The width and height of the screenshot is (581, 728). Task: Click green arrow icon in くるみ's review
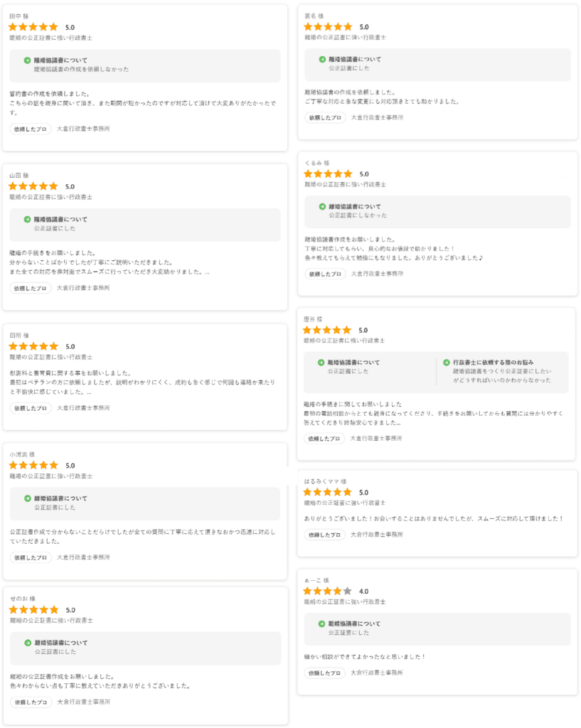[322, 206]
